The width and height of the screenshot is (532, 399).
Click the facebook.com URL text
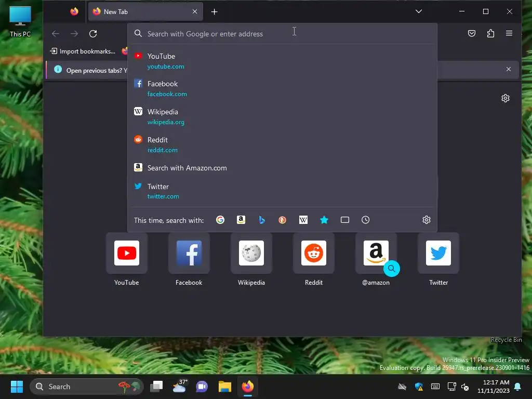click(167, 94)
